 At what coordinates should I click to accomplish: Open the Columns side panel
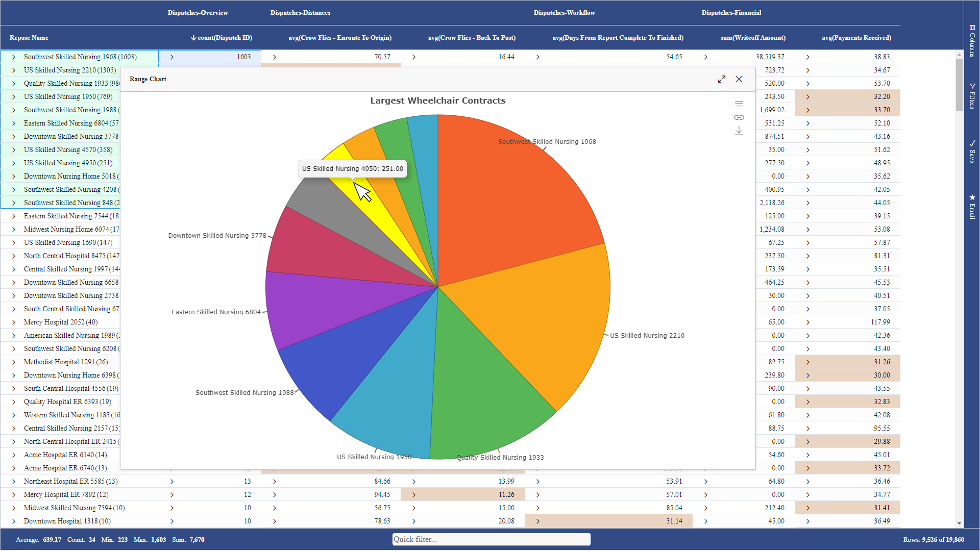[972, 41]
